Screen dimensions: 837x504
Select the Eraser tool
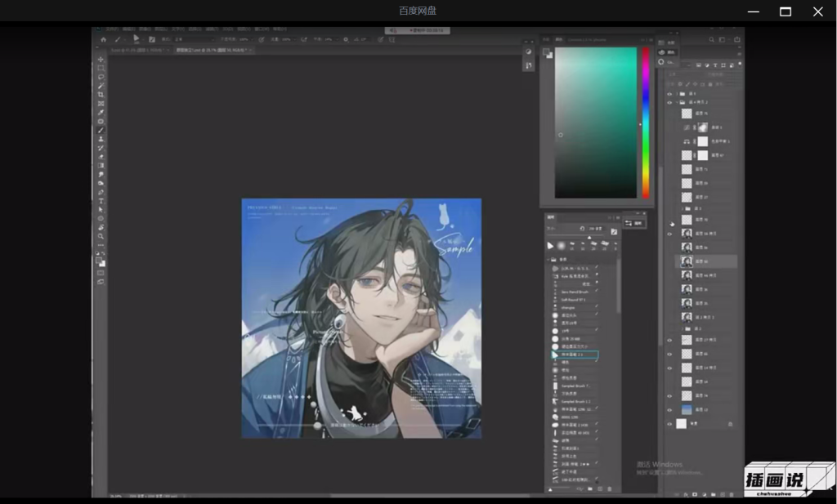(101, 156)
